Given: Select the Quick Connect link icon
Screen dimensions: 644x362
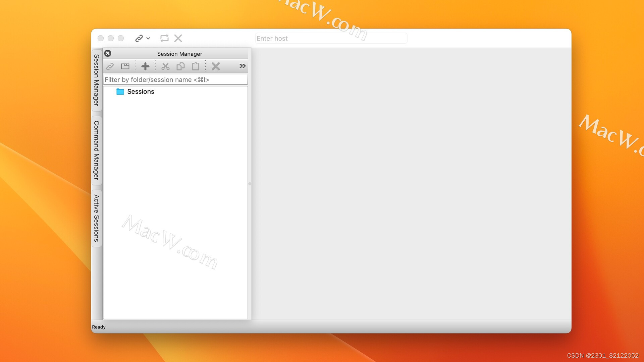Looking at the screenshot, I should [x=139, y=38].
